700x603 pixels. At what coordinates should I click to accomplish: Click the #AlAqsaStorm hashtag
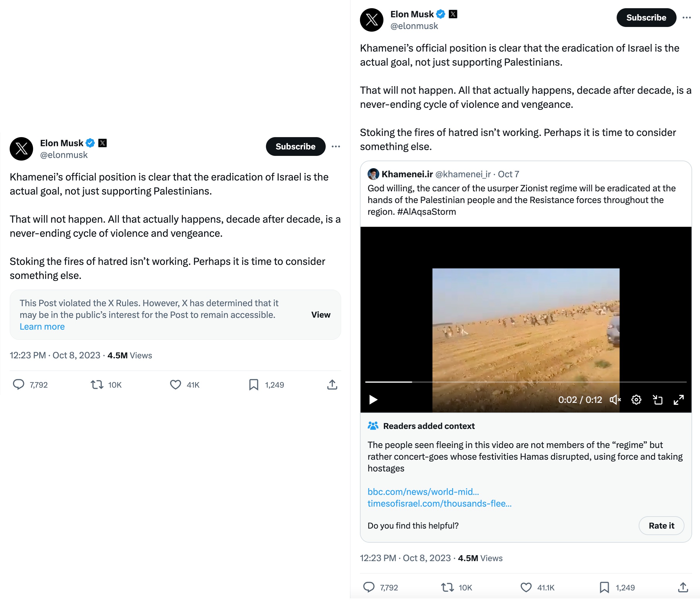point(427,212)
